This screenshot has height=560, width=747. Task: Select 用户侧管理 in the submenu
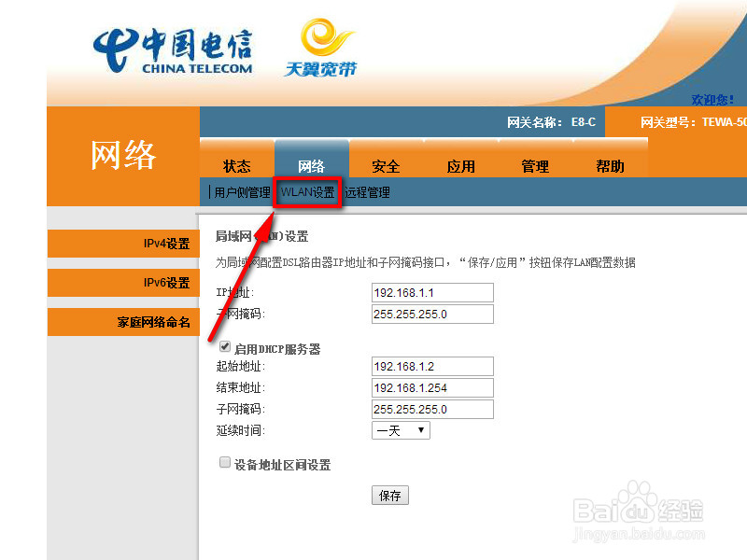tap(242, 192)
